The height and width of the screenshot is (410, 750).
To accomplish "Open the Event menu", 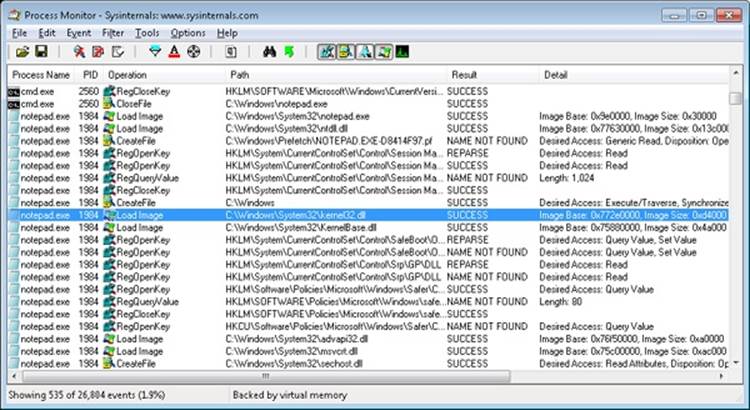I will [x=79, y=33].
